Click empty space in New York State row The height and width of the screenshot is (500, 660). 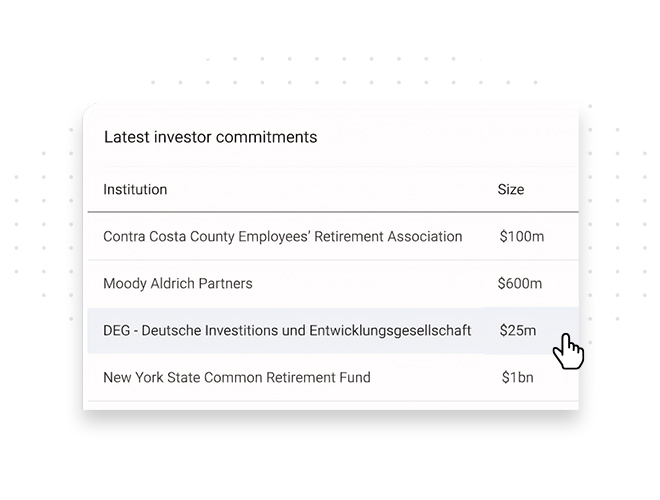434,378
